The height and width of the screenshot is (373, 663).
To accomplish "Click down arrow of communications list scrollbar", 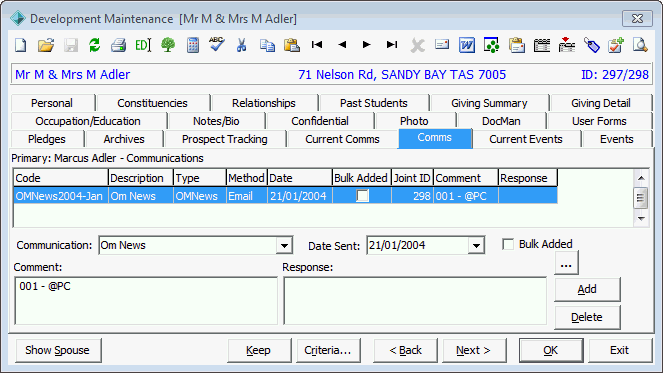I will (641, 218).
